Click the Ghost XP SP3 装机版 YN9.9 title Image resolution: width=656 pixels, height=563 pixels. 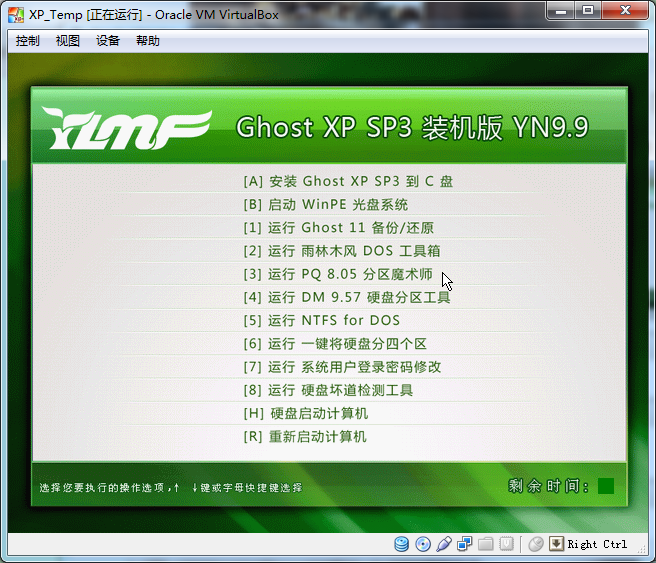[x=412, y=127]
